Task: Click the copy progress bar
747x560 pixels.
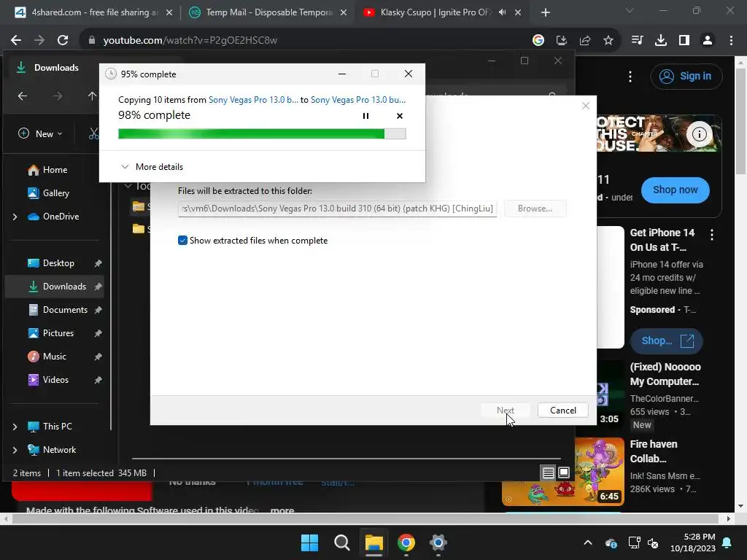Action: [262, 134]
